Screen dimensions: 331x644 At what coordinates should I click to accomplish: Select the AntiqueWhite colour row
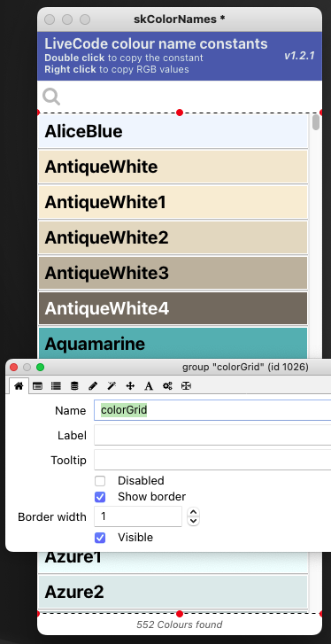click(x=173, y=167)
